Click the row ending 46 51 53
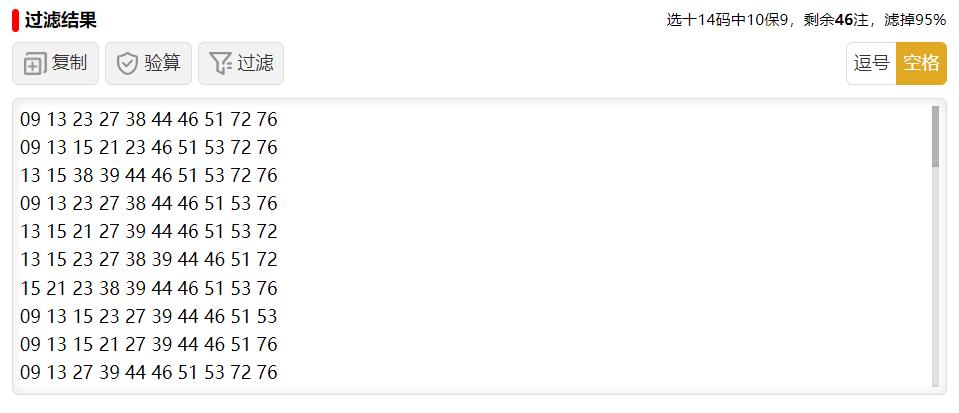Image resolution: width=959 pixels, height=413 pixels. tap(149, 316)
